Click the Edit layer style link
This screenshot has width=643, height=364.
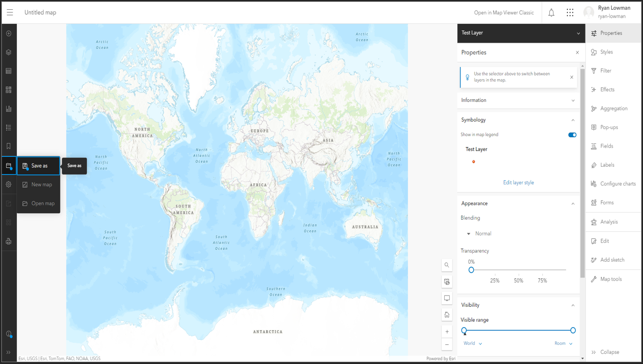tap(518, 182)
